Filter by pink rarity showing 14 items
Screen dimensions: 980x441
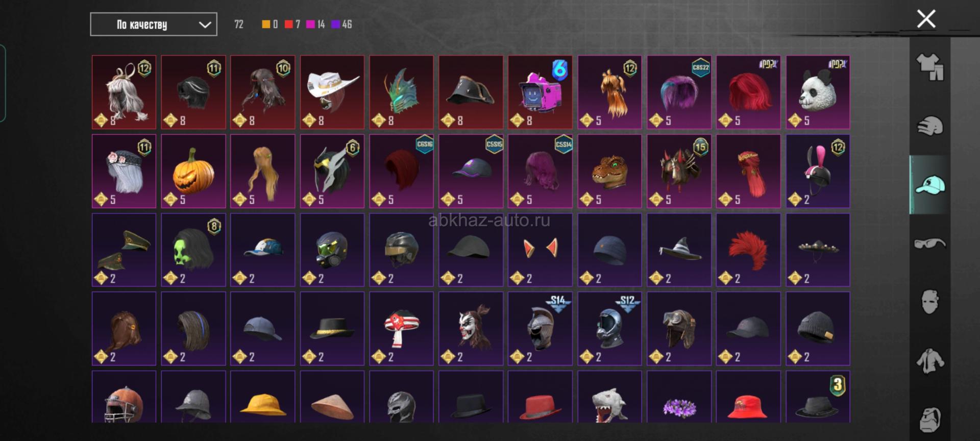pos(315,24)
